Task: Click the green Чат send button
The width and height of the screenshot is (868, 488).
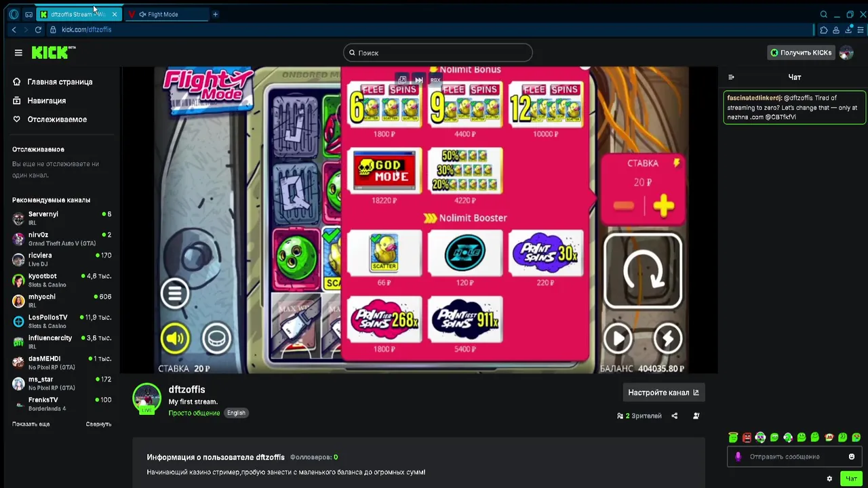Action: click(851, 479)
